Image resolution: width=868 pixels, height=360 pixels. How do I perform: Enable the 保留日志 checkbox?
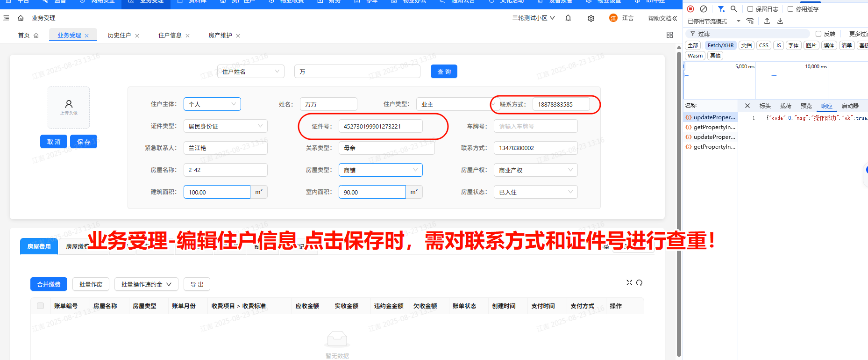point(750,9)
